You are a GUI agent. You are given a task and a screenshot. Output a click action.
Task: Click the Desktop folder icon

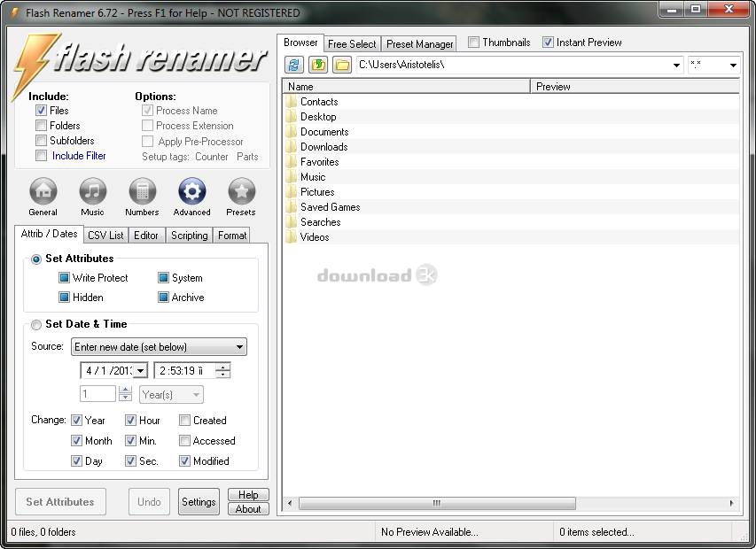(x=291, y=117)
